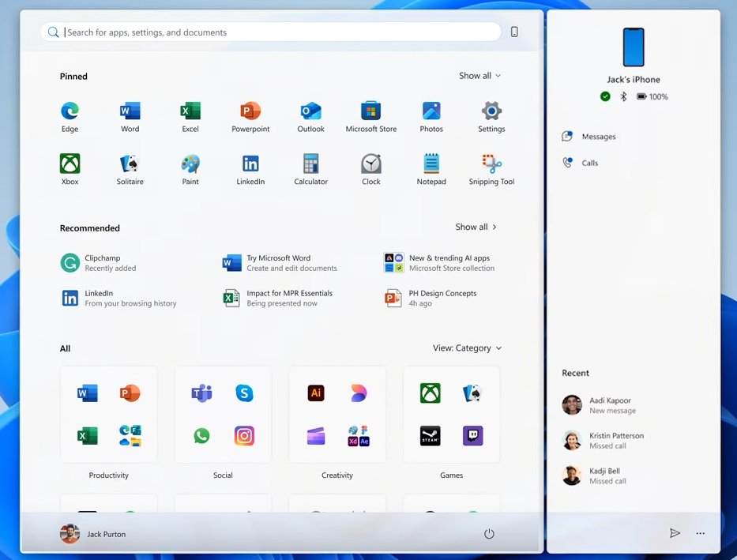Open Edge from the Pinned apps

[x=70, y=117]
